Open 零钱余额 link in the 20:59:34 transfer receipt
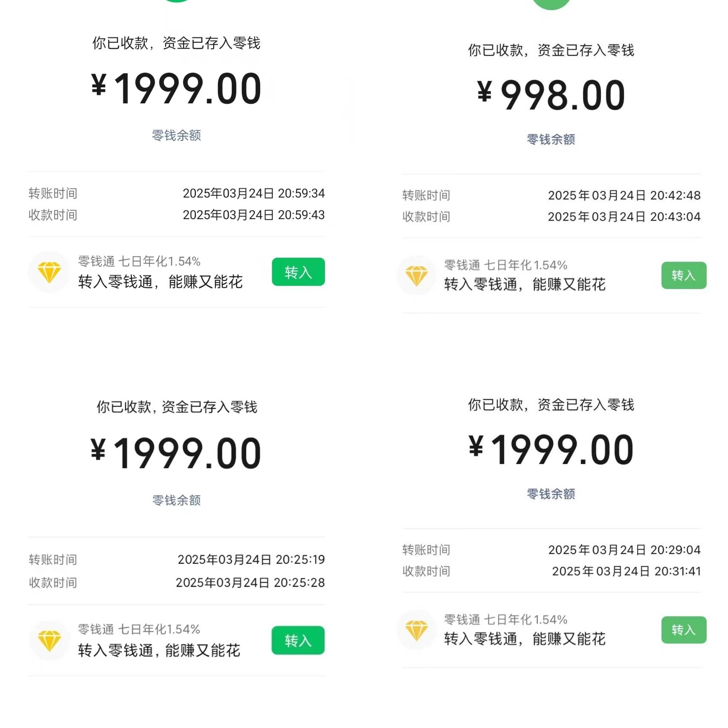This screenshot has height=728, width=728. point(176,135)
